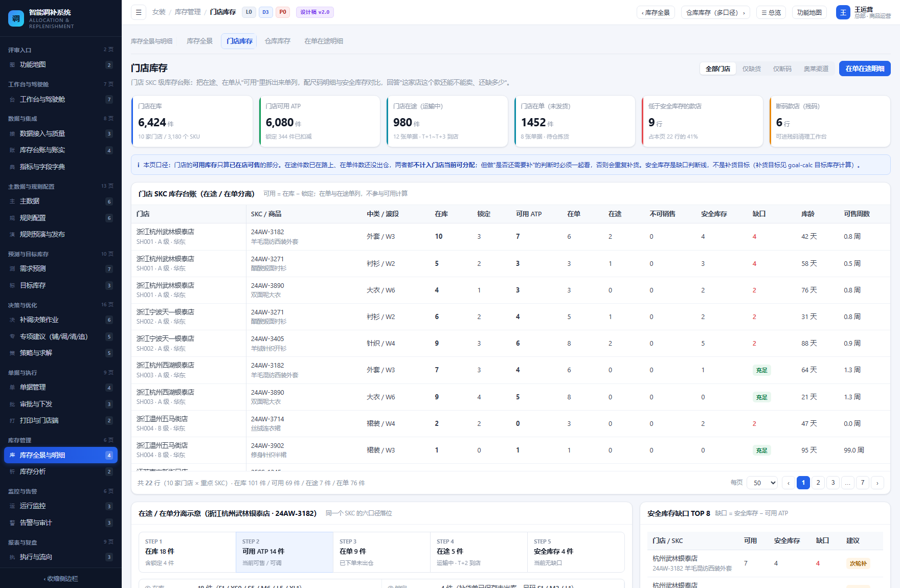Image resolution: width=900 pixels, height=588 pixels.
Task: Click the blue 在单在途明细 button
Action: [x=865, y=69]
